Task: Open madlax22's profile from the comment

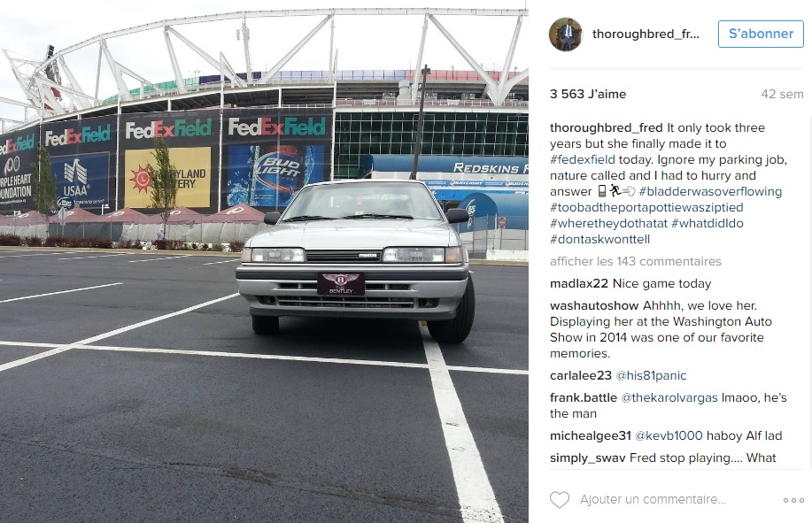Action: (579, 283)
